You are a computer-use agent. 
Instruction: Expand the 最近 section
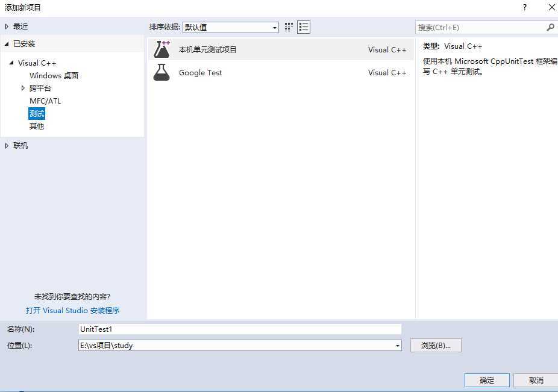[7, 26]
